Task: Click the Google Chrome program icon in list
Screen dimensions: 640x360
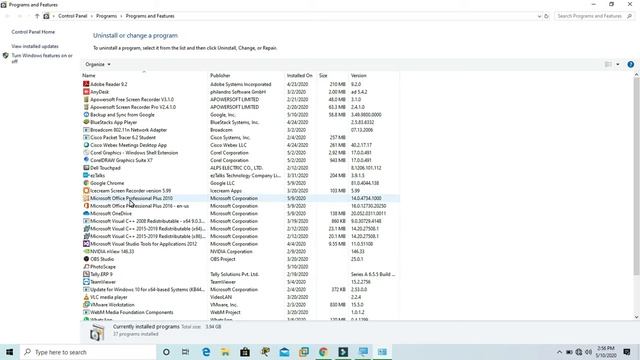Action: pyautogui.click(x=86, y=183)
